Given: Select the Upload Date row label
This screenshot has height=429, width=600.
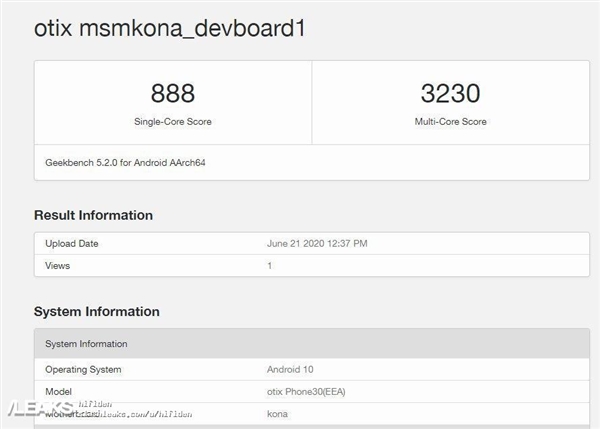Looking at the screenshot, I should point(72,244).
